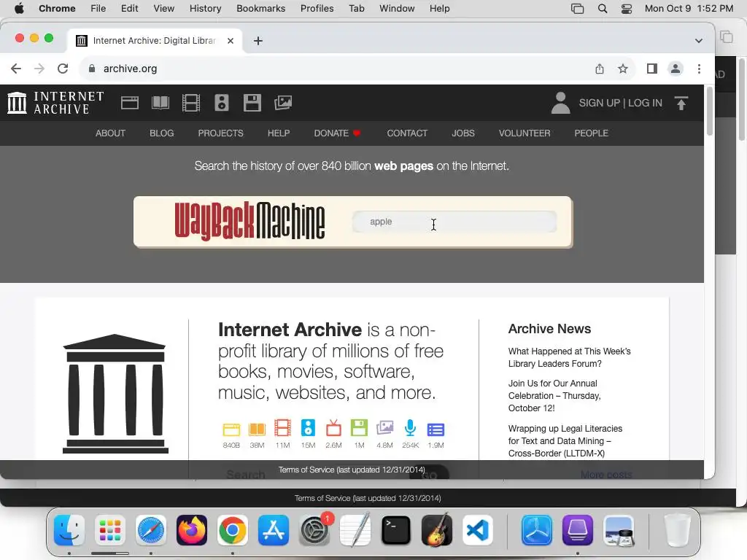The width and height of the screenshot is (747, 560).
Task: Open 'Join Us for Our Annual Celebration' post
Action: click(554, 396)
